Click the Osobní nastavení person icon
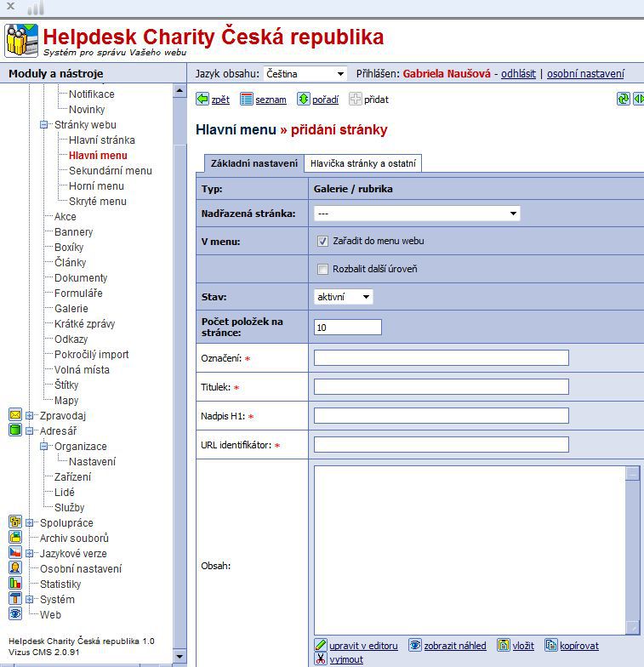 pos(15,568)
